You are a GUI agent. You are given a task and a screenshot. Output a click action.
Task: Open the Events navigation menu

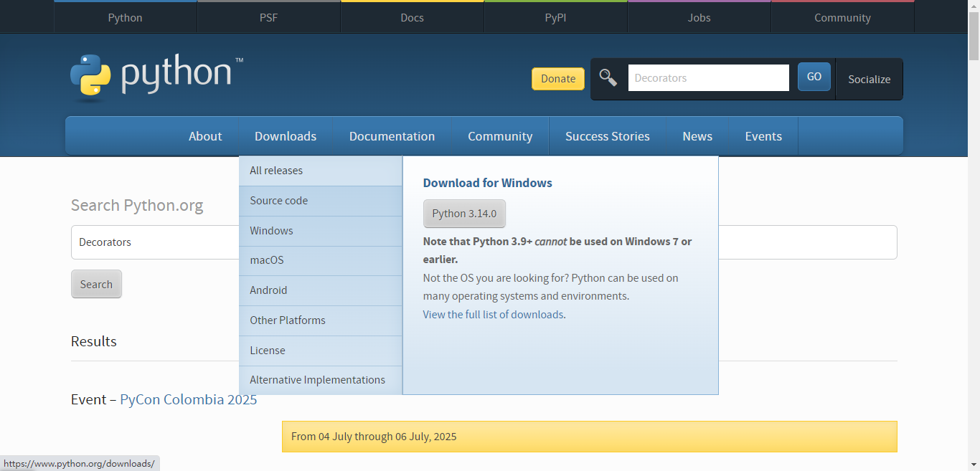763,136
